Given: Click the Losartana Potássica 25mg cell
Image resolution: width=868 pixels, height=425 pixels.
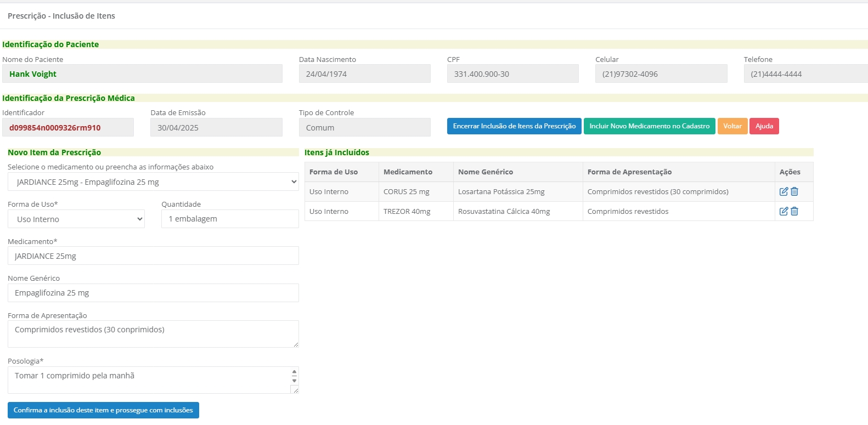Looking at the screenshot, I should click(x=518, y=191).
